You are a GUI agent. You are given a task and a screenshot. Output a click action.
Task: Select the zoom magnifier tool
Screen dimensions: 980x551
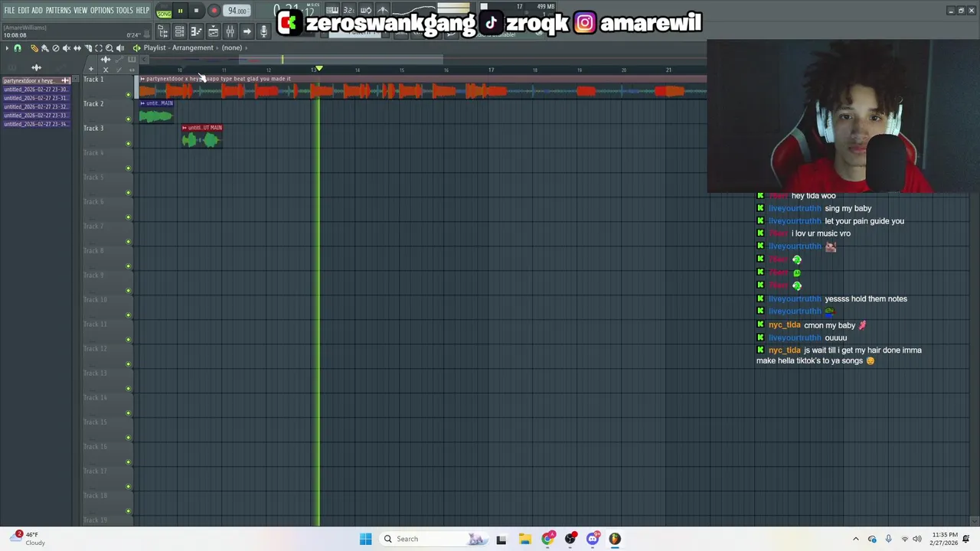tap(109, 48)
